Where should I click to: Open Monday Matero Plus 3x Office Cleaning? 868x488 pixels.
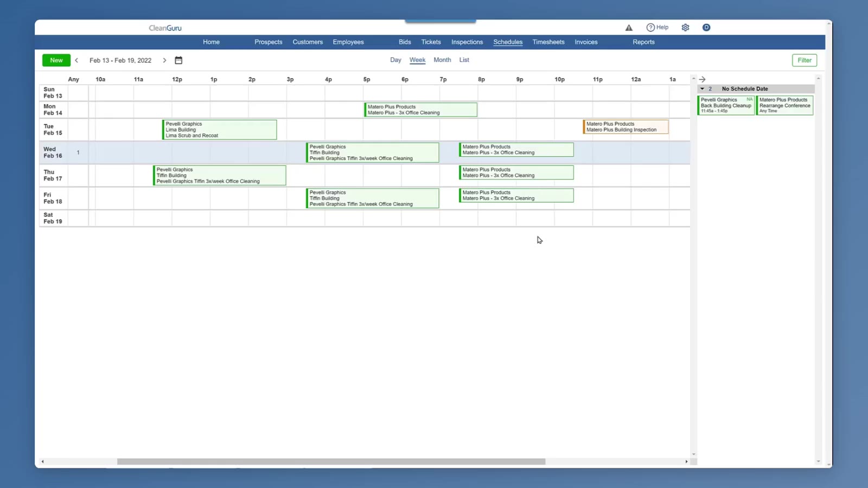[420, 110]
